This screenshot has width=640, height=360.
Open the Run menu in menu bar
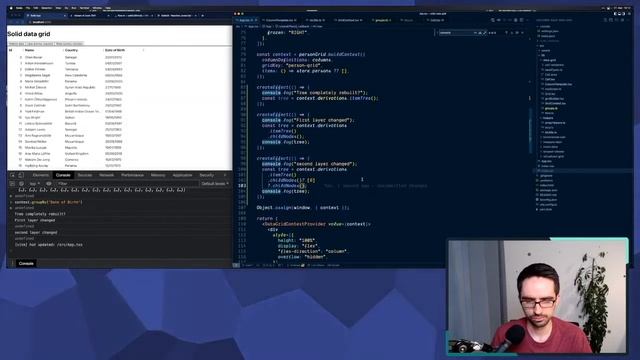[x=74, y=8]
